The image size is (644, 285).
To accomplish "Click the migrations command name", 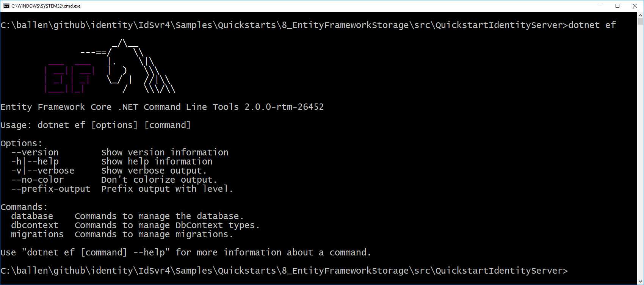I will (38, 234).
